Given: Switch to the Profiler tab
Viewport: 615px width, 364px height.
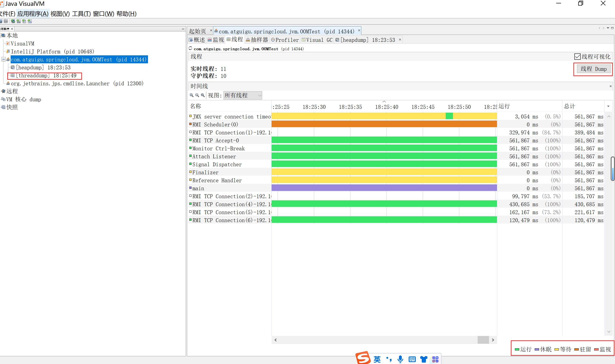Looking at the screenshot, I should (x=285, y=40).
